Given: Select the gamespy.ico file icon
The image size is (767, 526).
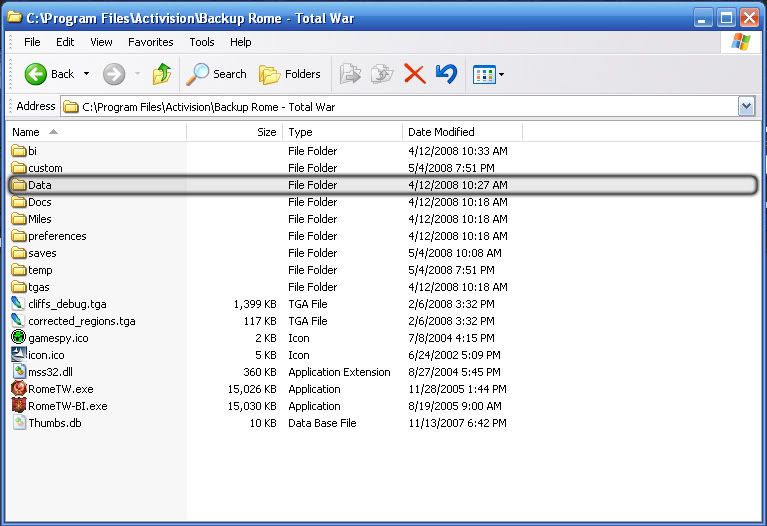Looking at the screenshot, I should [x=19, y=338].
